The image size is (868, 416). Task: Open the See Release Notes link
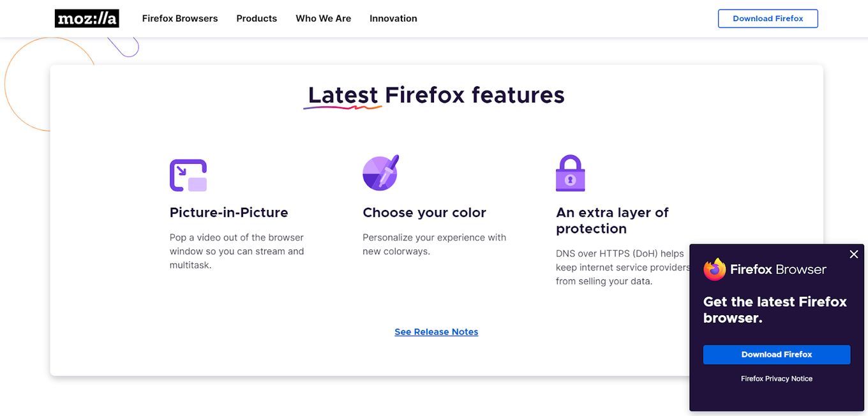click(437, 332)
